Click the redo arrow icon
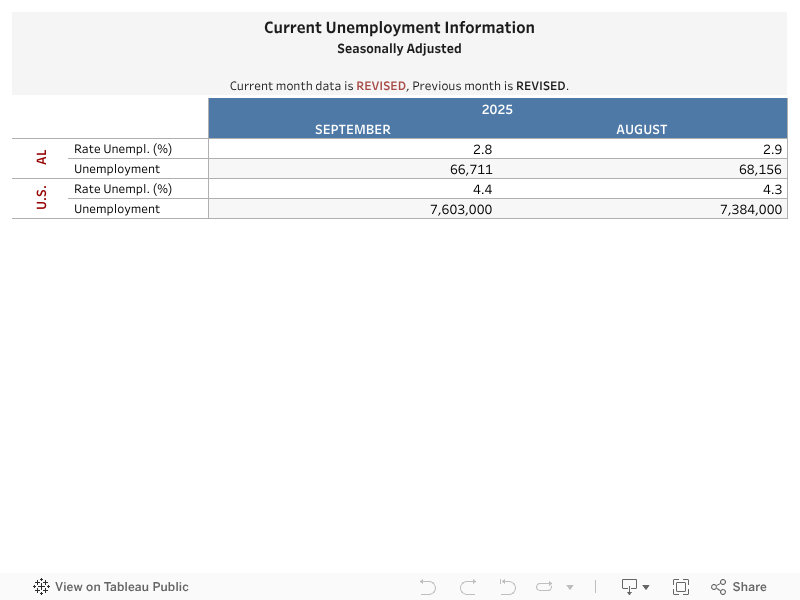800x600 pixels. (467, 587)
